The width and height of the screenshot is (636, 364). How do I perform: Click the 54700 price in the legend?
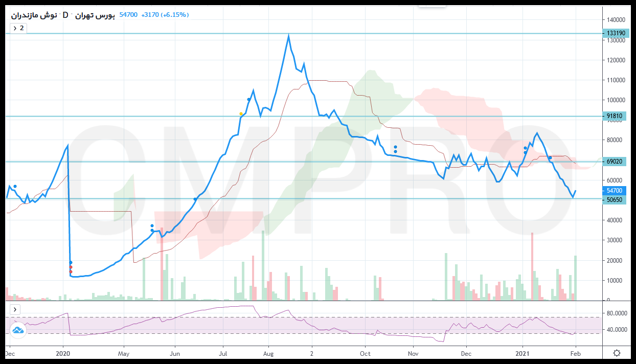click(128, 15)
